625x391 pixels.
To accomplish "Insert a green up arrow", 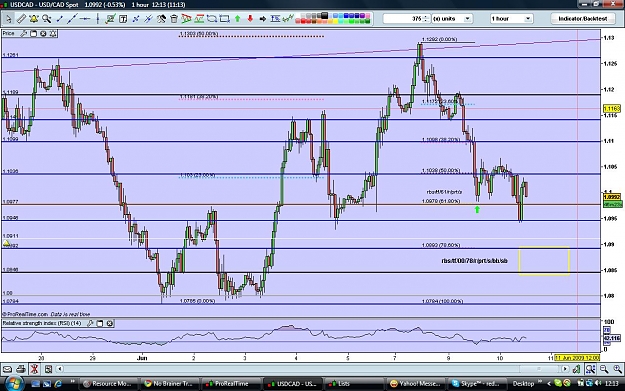I will (238, 19).
